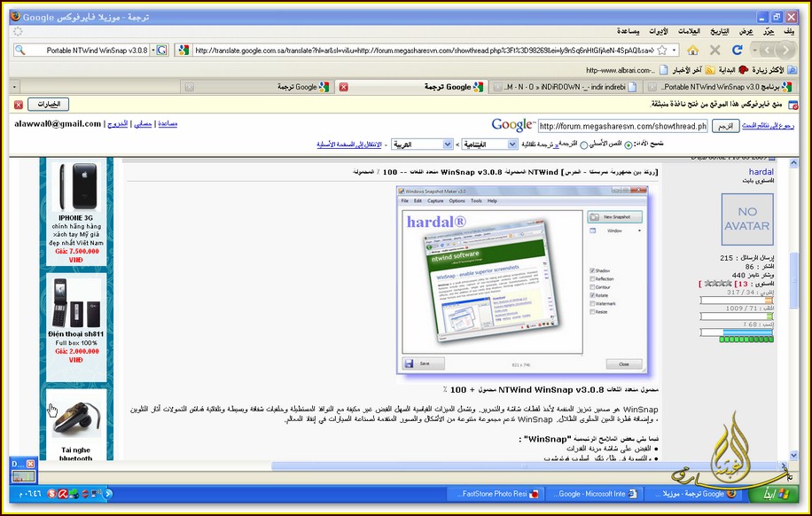
Task: Click the 1009 / 71 green progress bar
Action: 737,316
